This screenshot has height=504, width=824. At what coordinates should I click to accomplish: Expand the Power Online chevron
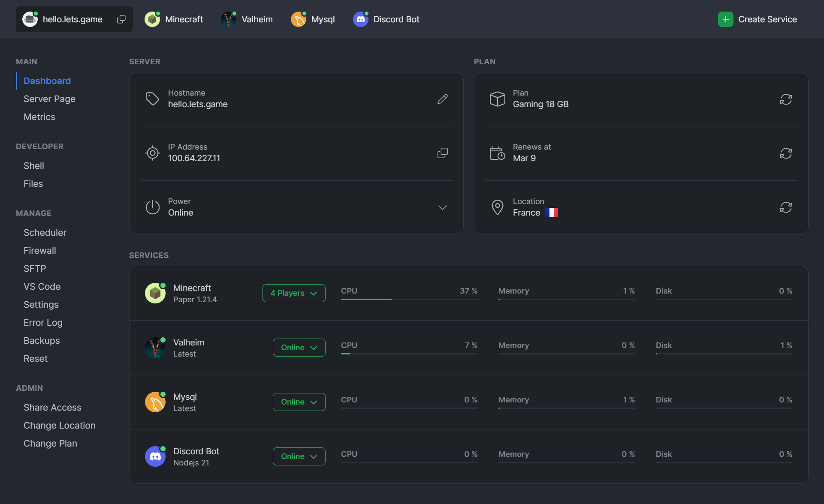[x=442, y=207]
